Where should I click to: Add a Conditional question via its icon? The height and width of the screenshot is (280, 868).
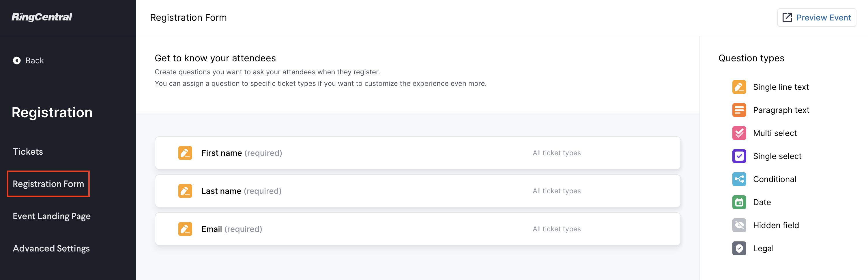tap(739, 179)
